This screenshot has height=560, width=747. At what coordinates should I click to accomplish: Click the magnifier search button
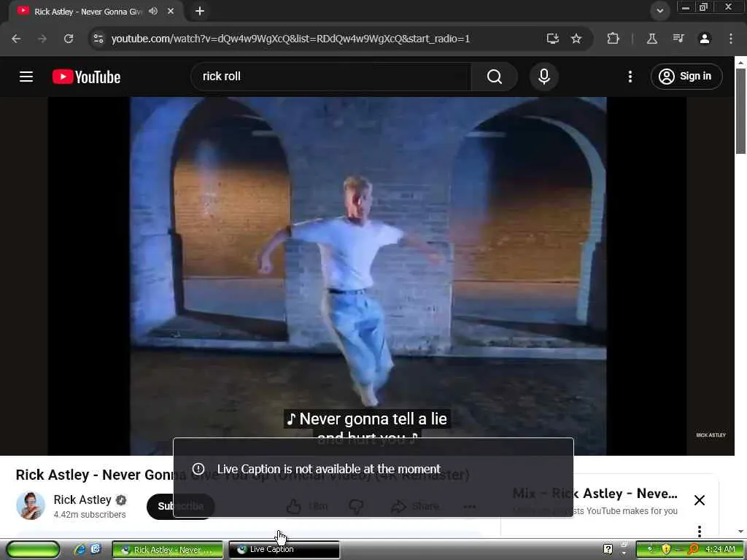tap(494, 76)
